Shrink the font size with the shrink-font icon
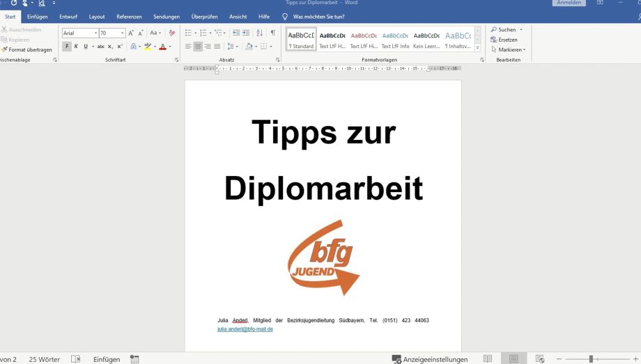641x364 pixels. click(x=141, y=33)
